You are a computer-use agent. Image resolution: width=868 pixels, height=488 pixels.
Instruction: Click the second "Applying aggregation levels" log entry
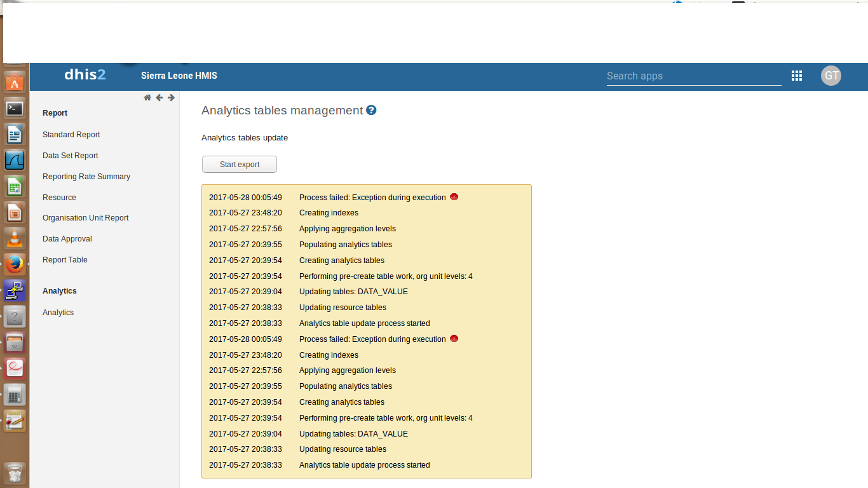pos(348,370)
